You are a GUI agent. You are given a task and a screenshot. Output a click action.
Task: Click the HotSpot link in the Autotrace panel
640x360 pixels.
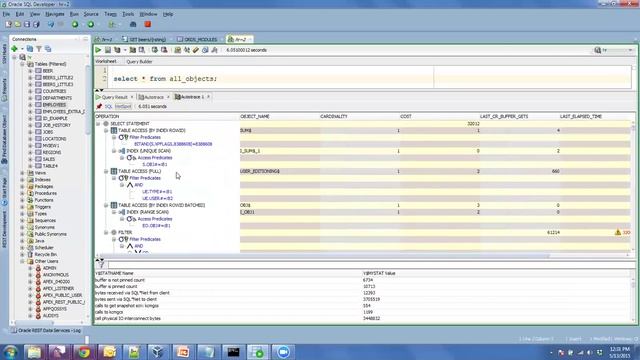tap(123, 107)
